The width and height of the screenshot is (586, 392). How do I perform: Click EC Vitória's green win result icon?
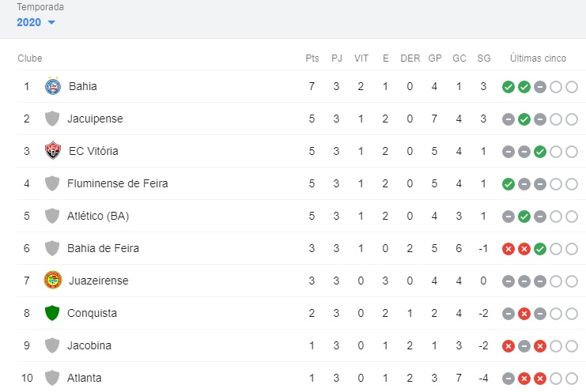[x=540, y=151]
